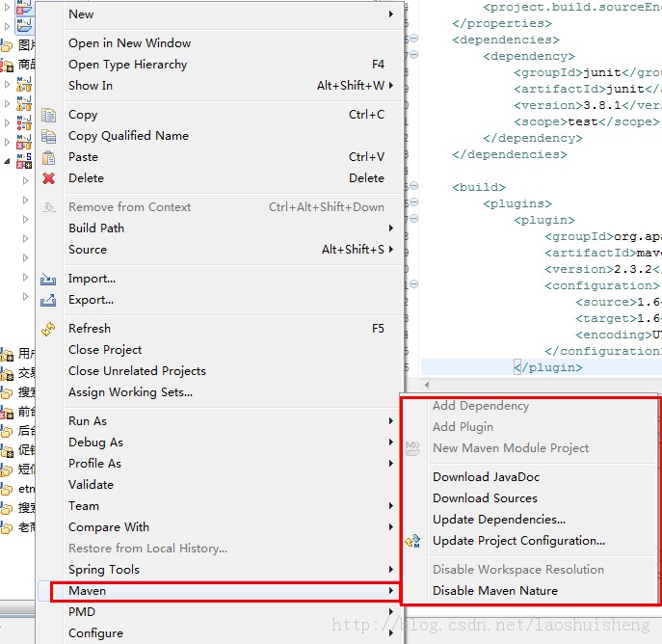Choose Disable Maven Nature
This screenshot has width=662, height=644.
point(543,591)
